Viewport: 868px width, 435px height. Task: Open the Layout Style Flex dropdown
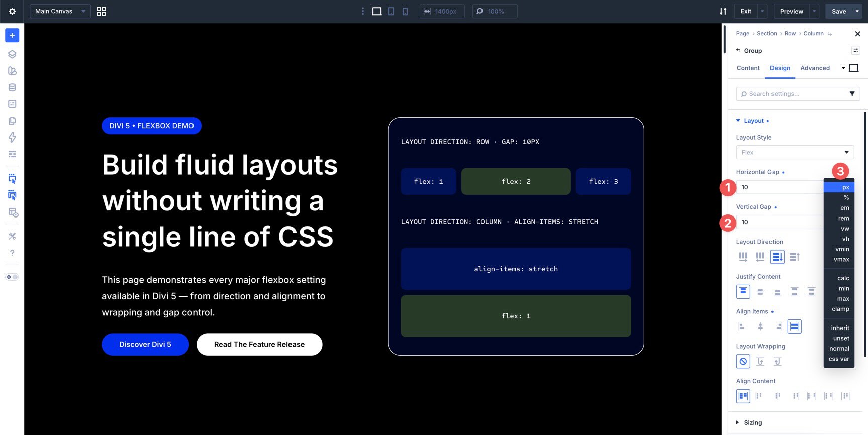[x=795, y=152]
